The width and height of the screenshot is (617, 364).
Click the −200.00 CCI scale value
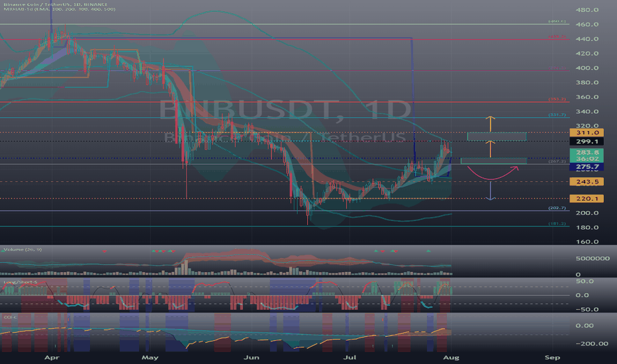(592, 343)
